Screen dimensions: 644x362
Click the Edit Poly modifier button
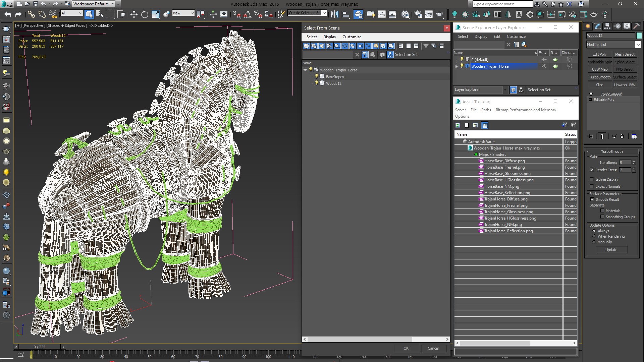click(x=599, y=54)
